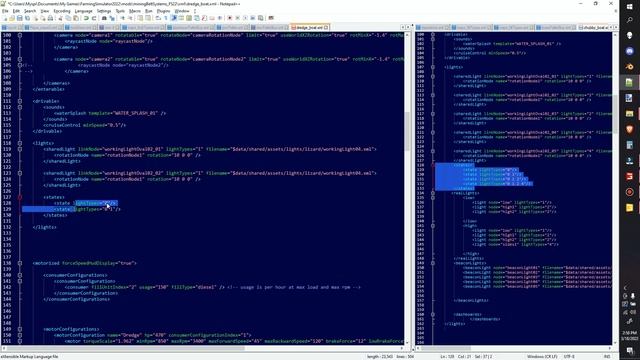
Task: Click left pane horizontal scrollbar
Action: pos(127,348)
